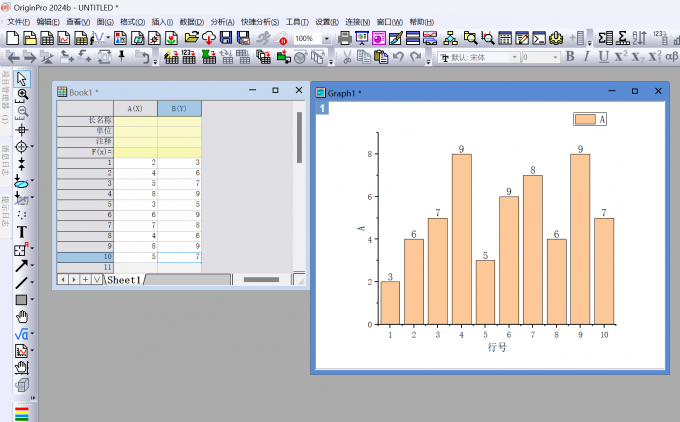The width and height of the screenshot is (680, 422).
Task: Click row 10 header in Book1
Action: (85, 257)
